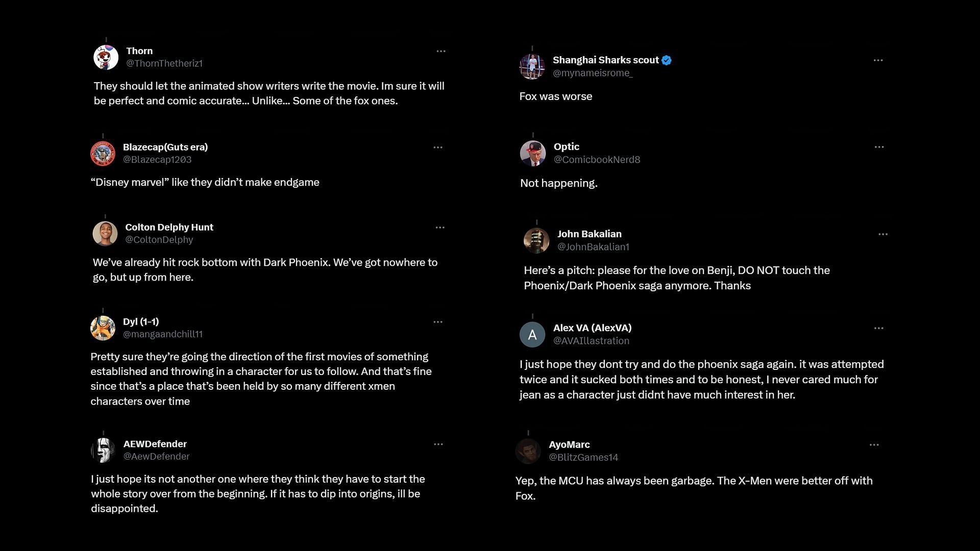The image size is (980, 551).
Task: Open more options on John Bakalian's tweet
Action: pos(883,234)
